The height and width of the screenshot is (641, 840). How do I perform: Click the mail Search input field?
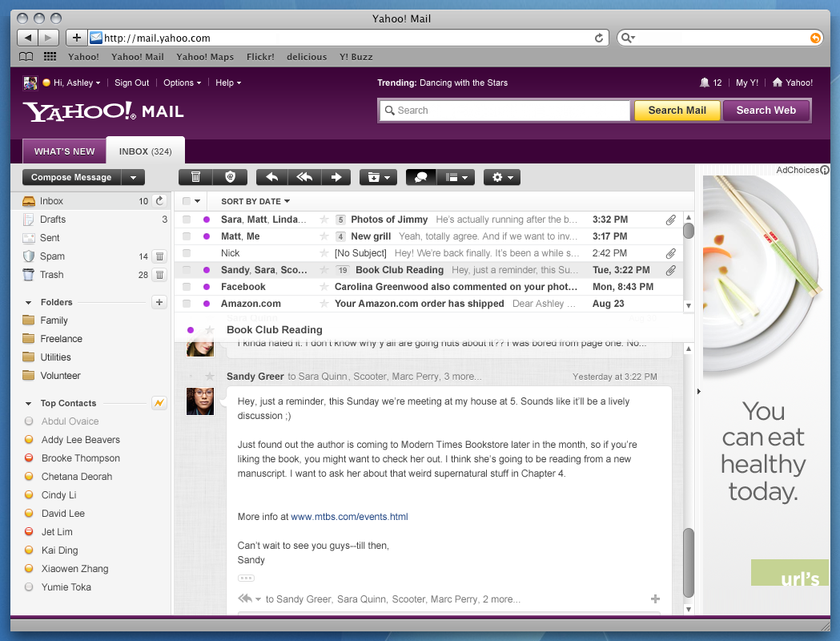tap(504, 111)
